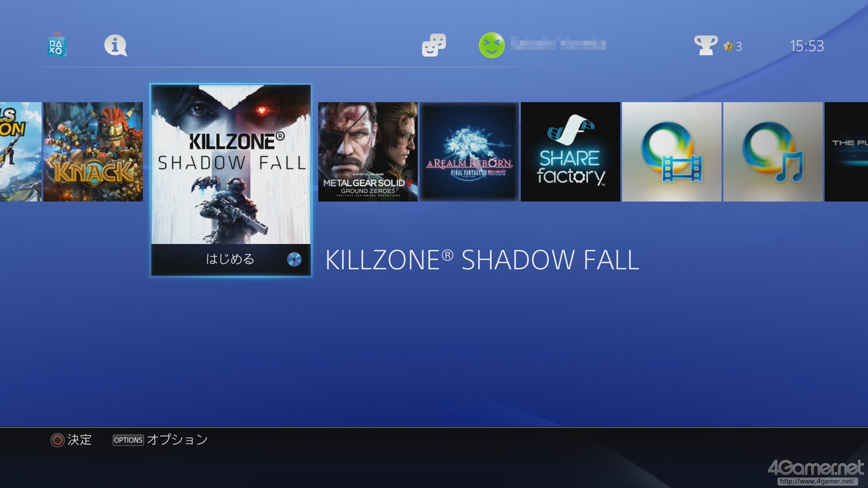
Task: Open the Trophies cup icon
Action: click(x=706, y=45)
